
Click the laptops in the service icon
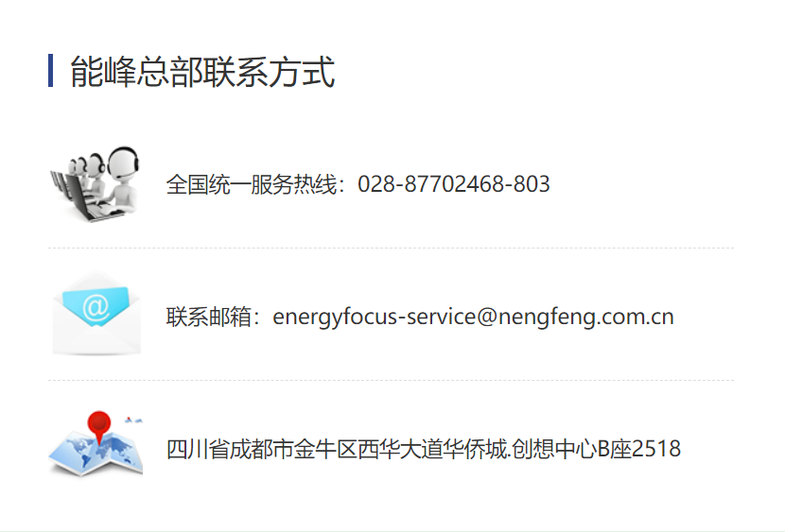[80, 197]
